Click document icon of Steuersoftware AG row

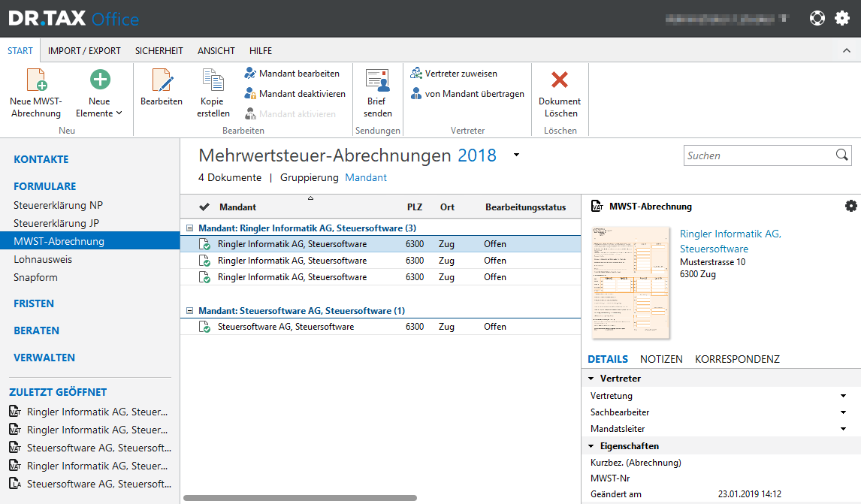pyautogui.click(x=204, y=327)
